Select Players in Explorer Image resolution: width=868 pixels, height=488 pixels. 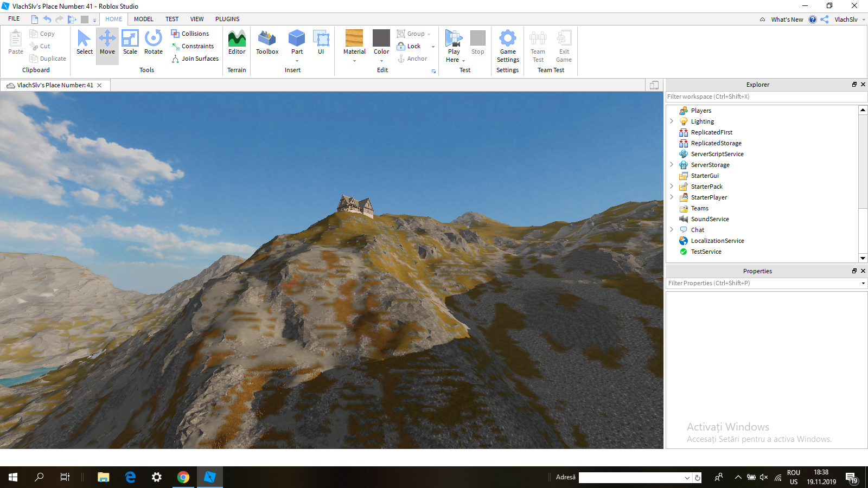click(701, 111)
